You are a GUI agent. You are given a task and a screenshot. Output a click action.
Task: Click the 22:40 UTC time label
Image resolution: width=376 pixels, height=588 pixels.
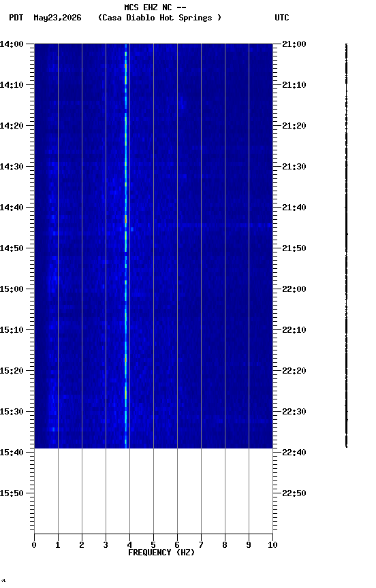(x=294, y=453)
